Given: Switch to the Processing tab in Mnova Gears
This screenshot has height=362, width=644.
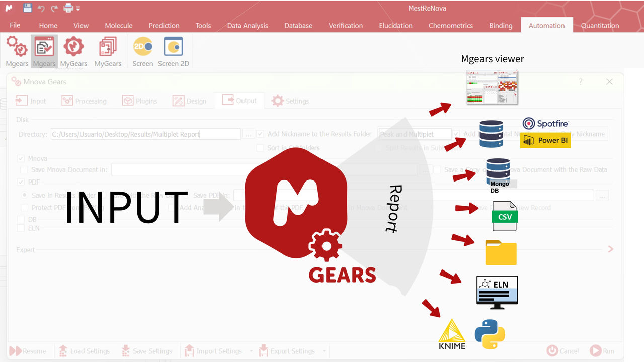Looking at the screenshot, I should coord(85,101).
